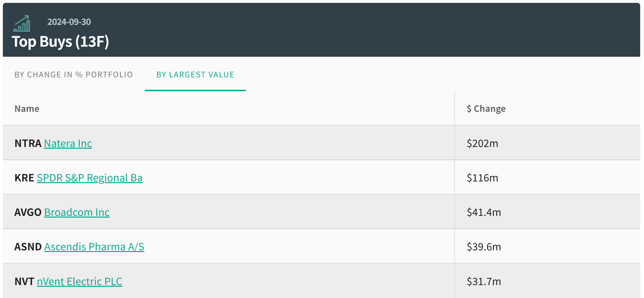
Task: Click the ASND ticker symbol
Action: 28,247
